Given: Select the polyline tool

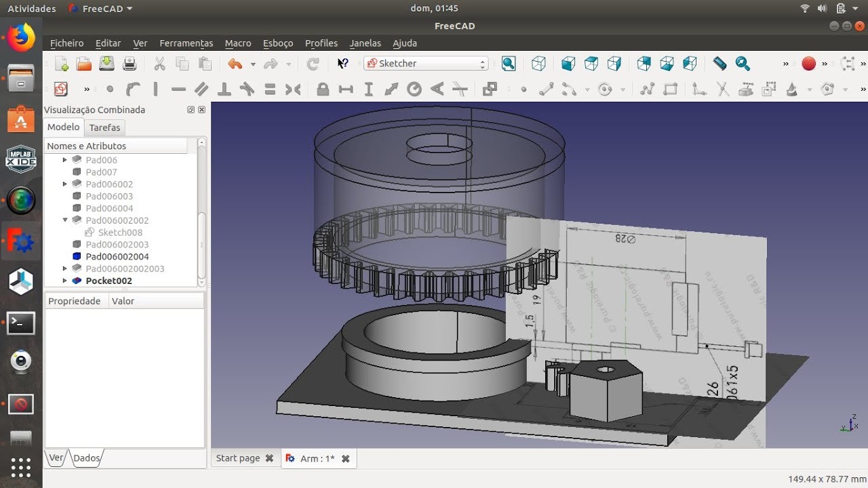Looking at the screenshot, I should coord(647,89).
